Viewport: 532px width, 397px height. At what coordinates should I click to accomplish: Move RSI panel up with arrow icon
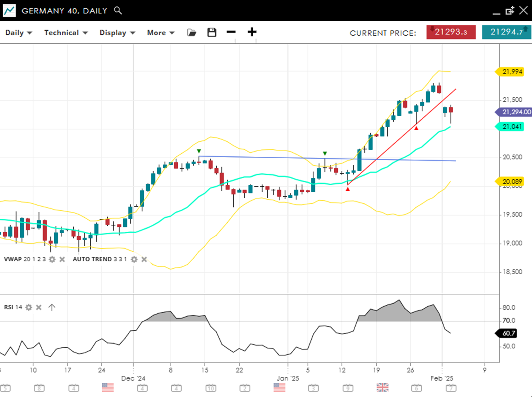click(52, 307)
